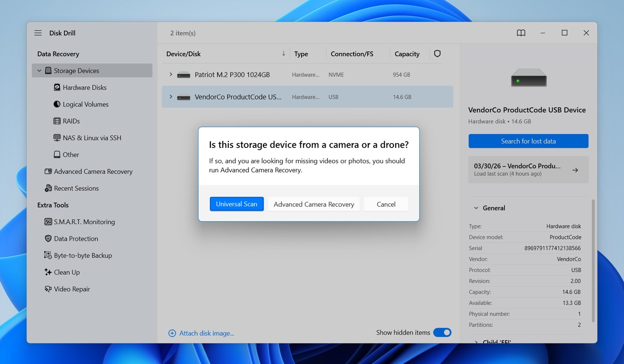This screenshot has width=624, height=364.
Task: Sort by Type column header
Action: point(301,54)
